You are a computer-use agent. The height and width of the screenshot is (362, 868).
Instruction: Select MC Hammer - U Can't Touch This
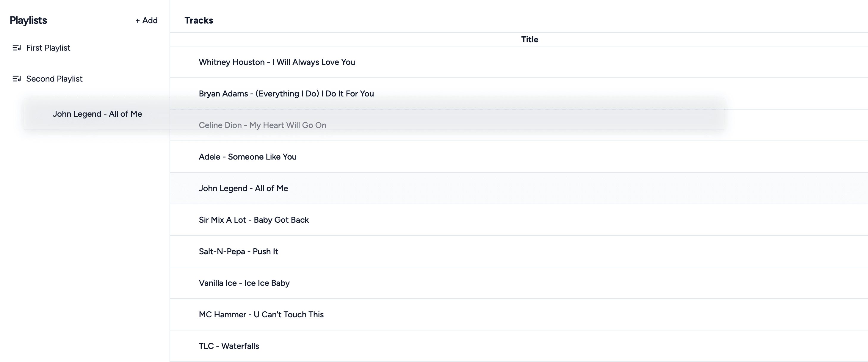261,315
